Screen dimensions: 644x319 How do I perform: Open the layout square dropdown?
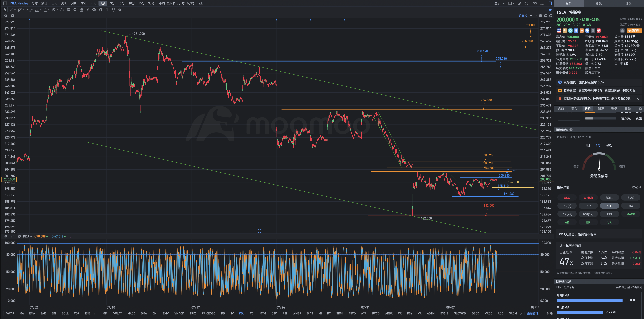click(511, 3)
